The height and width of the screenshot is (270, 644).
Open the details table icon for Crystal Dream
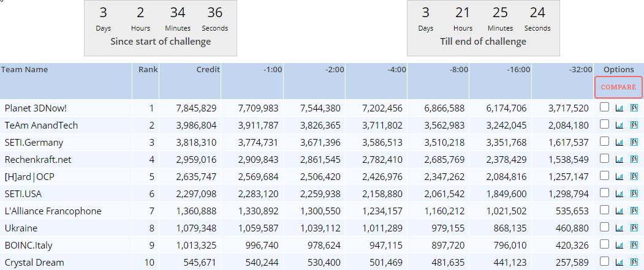634,262
